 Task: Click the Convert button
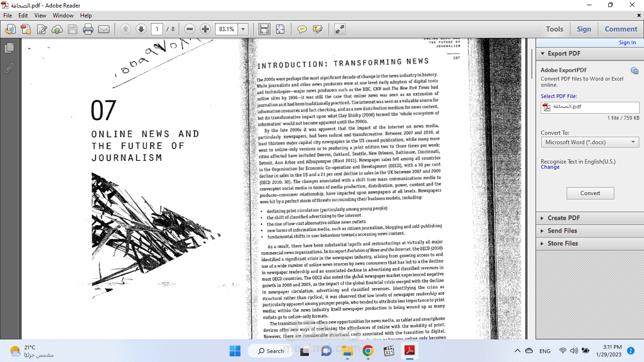click(x=590, y=193)
